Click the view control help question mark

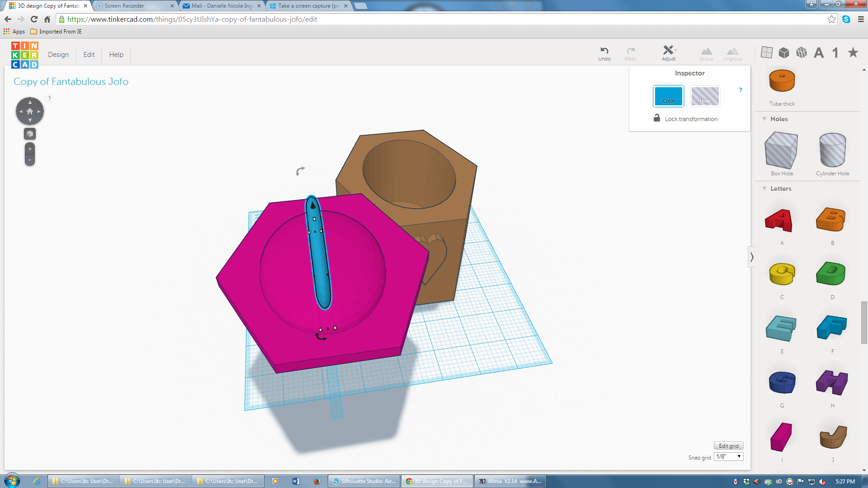coord(49,99)
